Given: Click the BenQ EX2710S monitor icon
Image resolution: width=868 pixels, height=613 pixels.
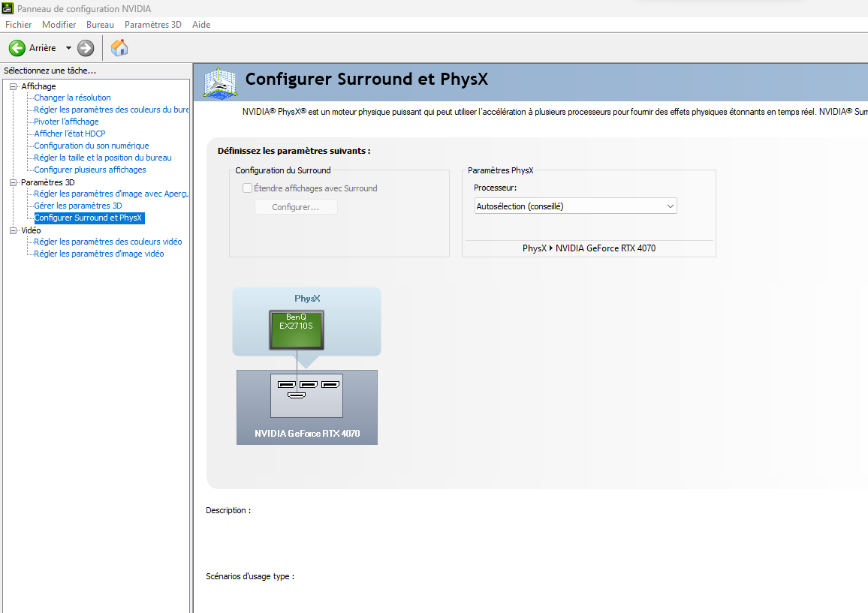Looking at the screenshot, I should (x=296, y=329).
